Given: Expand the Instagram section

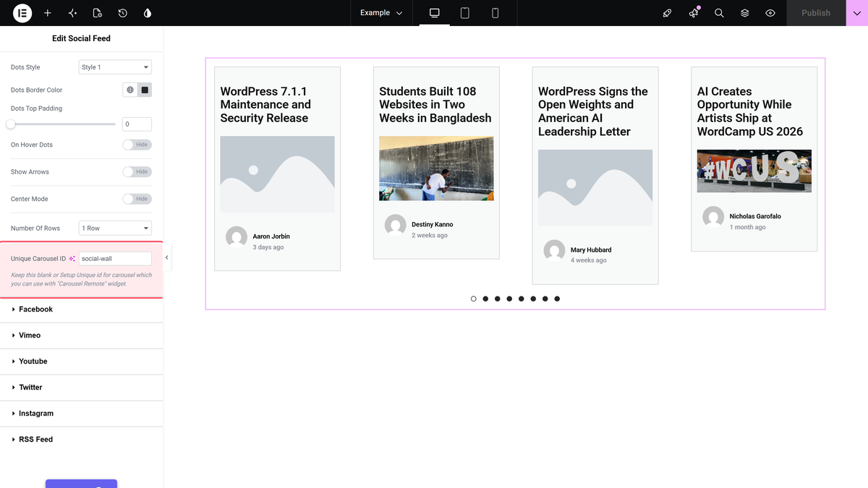Looking at the screenshot, I should (82, 414).
